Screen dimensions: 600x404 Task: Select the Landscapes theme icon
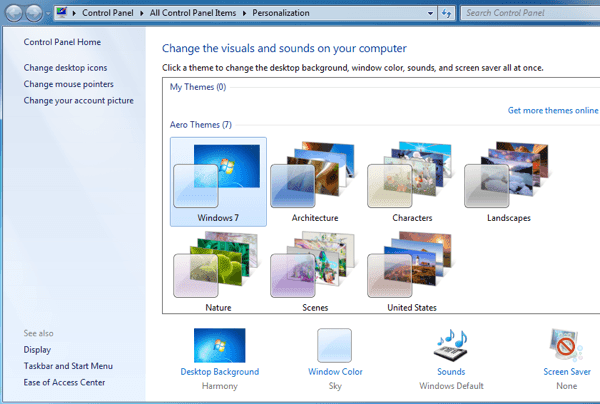(509, 174)
